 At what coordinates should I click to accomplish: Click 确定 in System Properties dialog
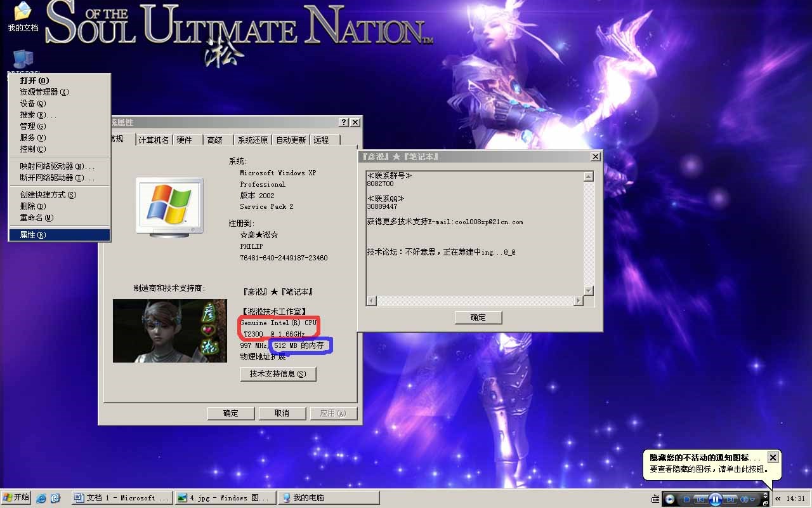pyautogui.click(x=231, y=413)
